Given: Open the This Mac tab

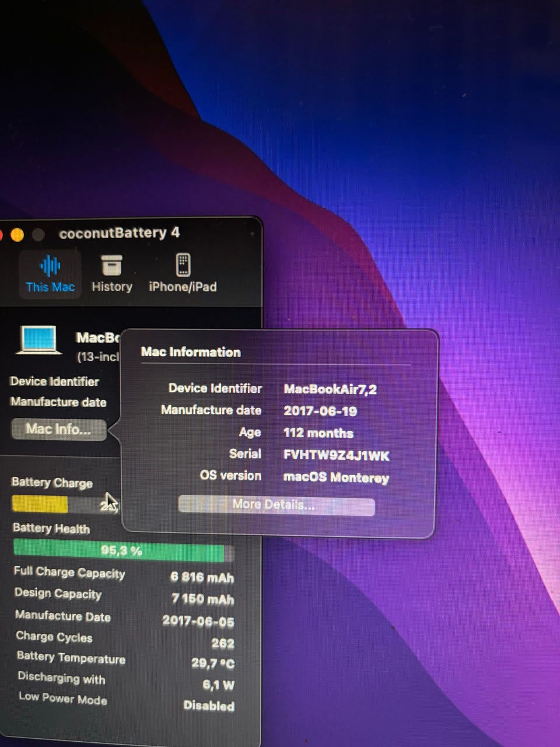Looking at the screenshot, I should click(50, 274).
